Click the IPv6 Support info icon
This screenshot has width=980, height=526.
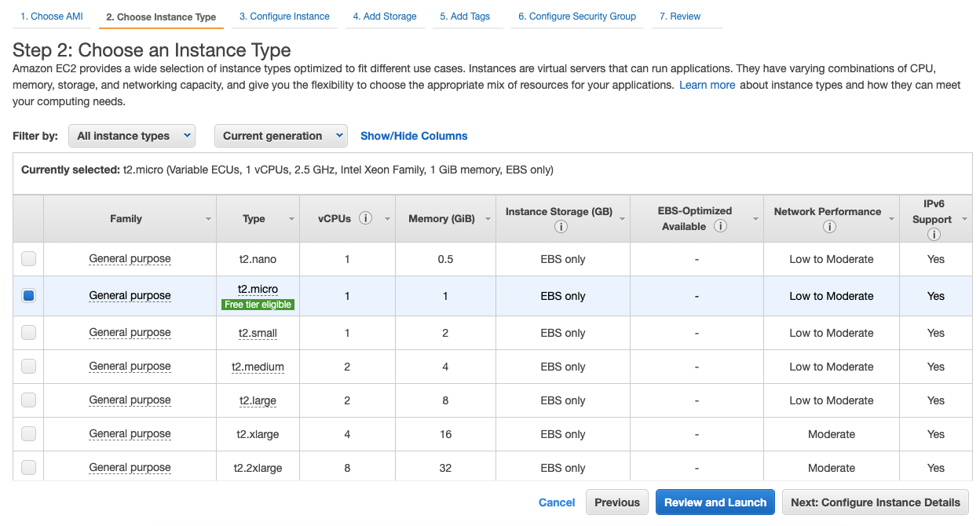935,233
